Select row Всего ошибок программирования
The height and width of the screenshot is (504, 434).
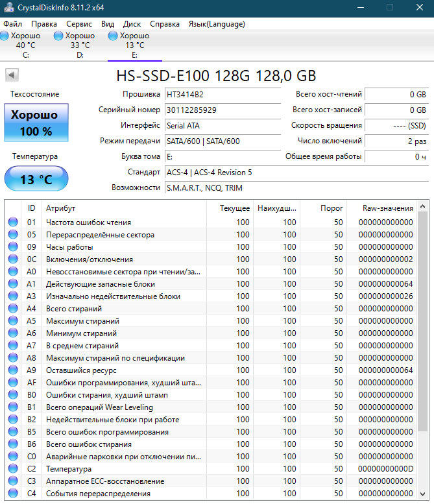211,431
